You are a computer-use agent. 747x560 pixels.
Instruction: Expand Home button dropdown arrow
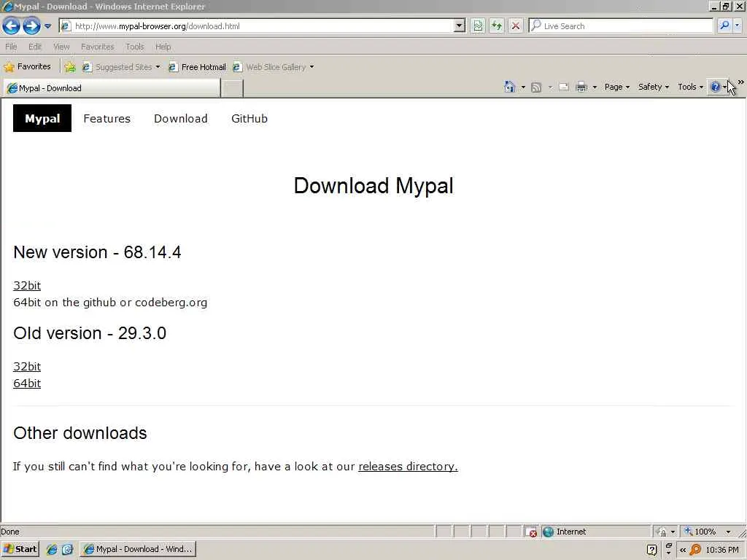coord(523,87)
